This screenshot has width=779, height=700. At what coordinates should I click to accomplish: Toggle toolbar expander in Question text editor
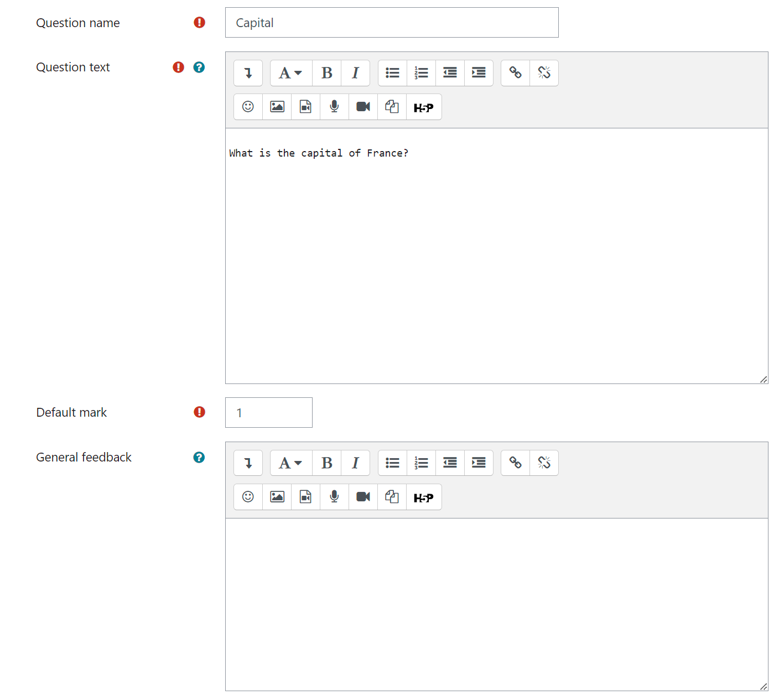(x=248, y=73)
